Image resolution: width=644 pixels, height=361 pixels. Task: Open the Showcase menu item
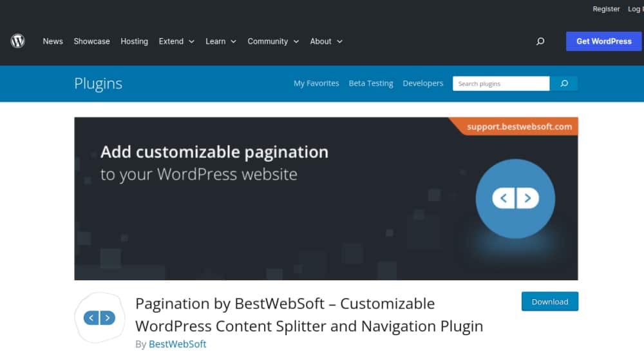pos(91,41)
